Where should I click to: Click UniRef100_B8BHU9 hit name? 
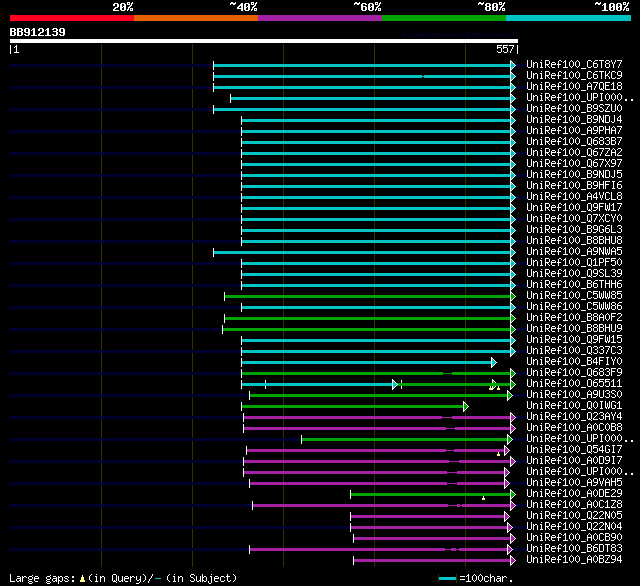[574, 329]
